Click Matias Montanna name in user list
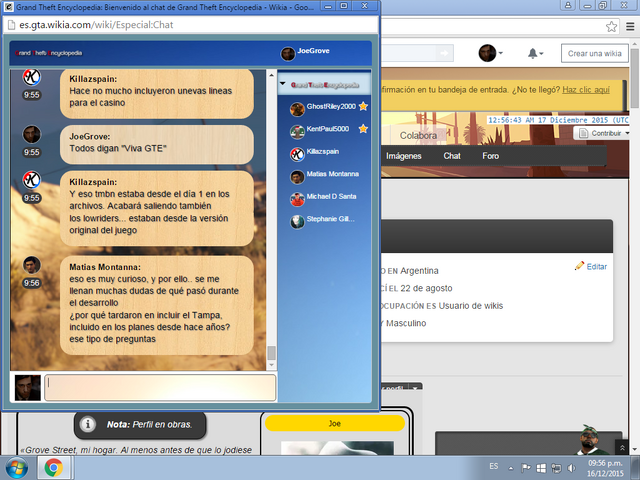Viewport: 640px width, 480px height. tap(333, 174)
